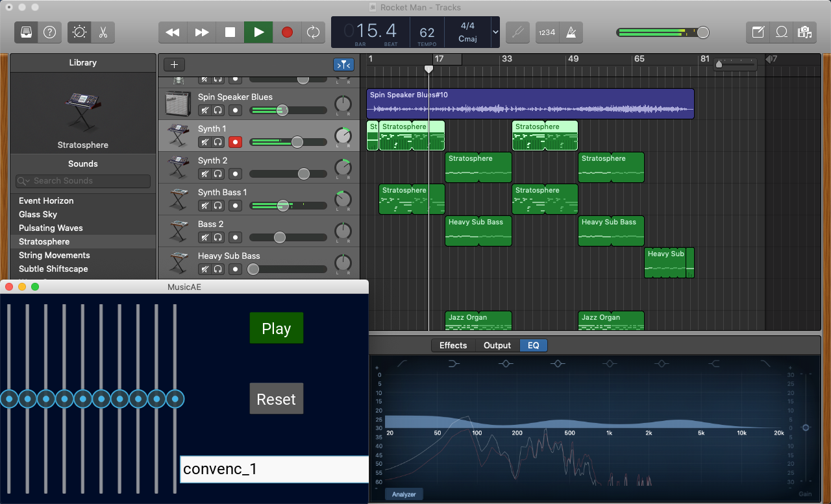The width and height of the screenshot is (831, 504).
Task: Click the Reset button in MusicAE
Action: tap(276, 399)
